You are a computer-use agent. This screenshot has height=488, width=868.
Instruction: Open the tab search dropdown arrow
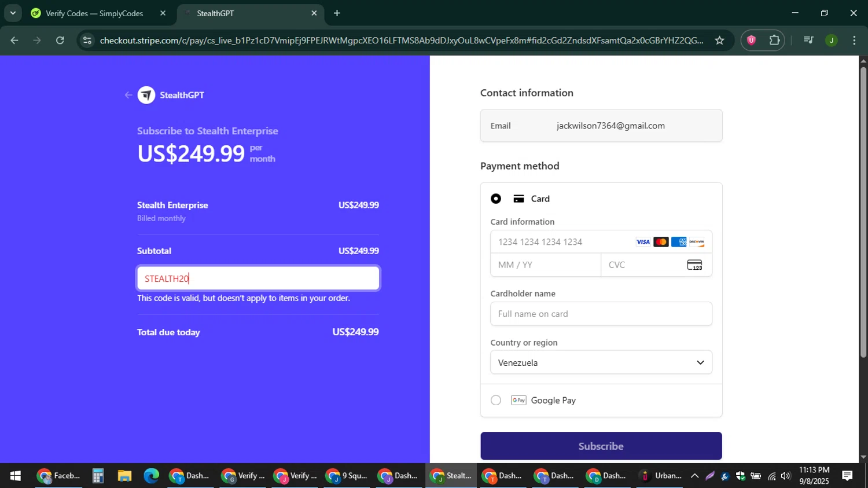click(13, 13)
